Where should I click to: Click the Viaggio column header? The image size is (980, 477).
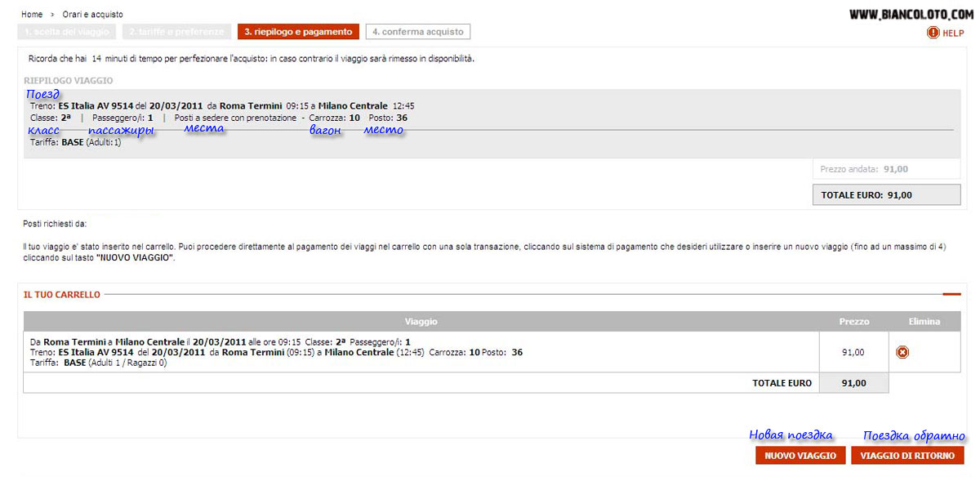[x=421, y=322]
